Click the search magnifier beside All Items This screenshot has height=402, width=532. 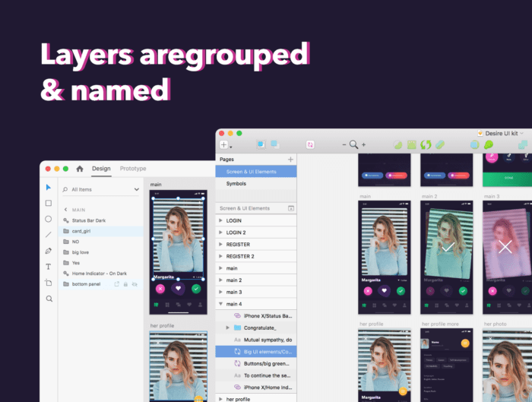click(x=65, y=190)
